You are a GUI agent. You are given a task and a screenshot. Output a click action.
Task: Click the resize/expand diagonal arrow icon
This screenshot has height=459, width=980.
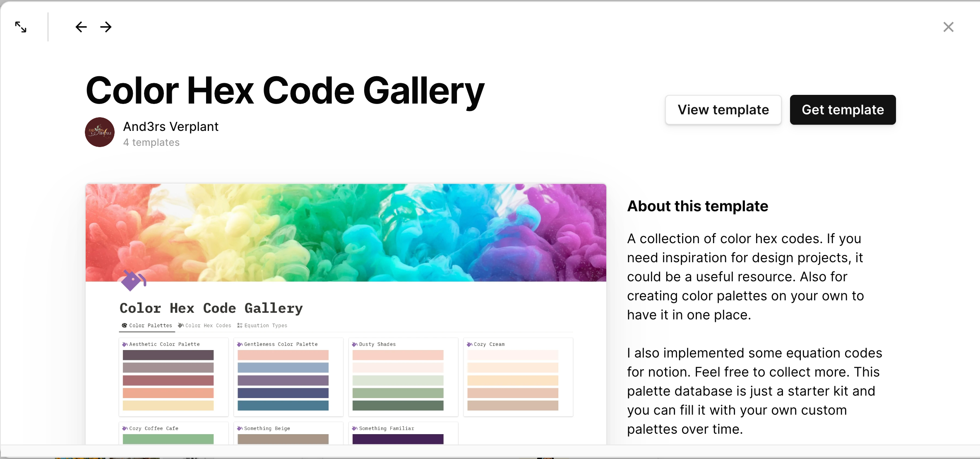coord(21,27)
